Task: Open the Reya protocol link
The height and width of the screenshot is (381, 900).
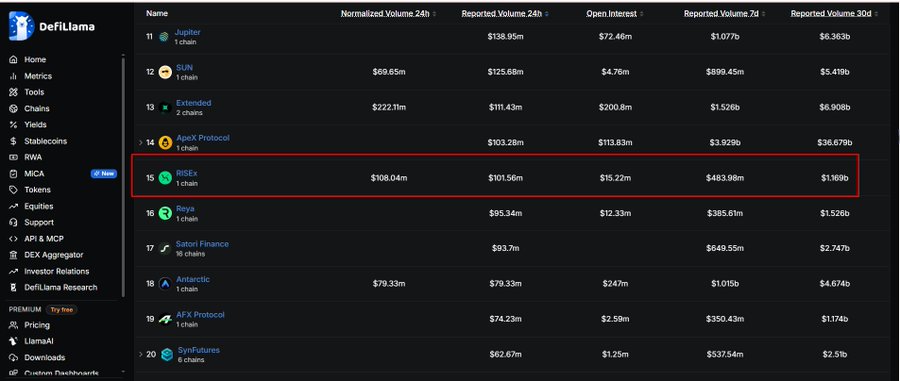Action: tap(185, 209)
